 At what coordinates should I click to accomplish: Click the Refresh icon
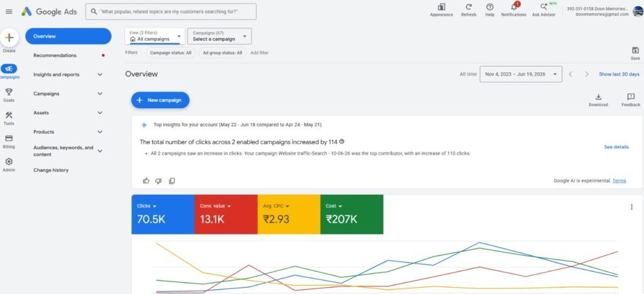(x=469, y=7)
